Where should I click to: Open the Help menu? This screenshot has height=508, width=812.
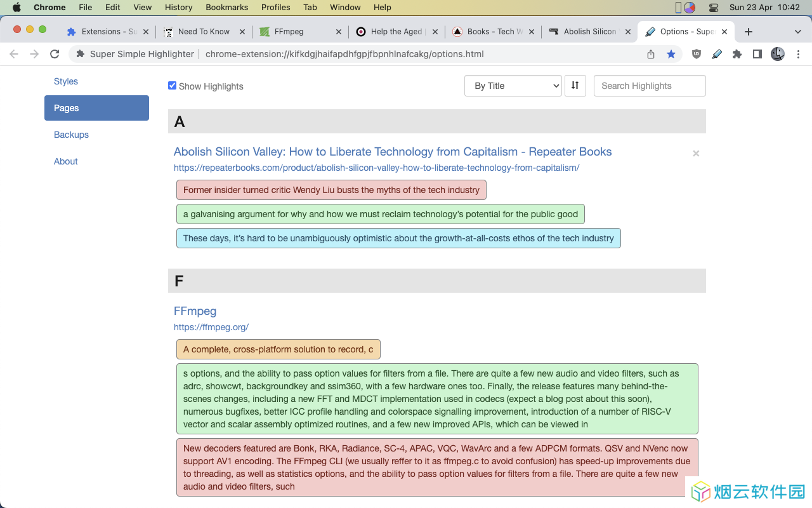point(383,7)
